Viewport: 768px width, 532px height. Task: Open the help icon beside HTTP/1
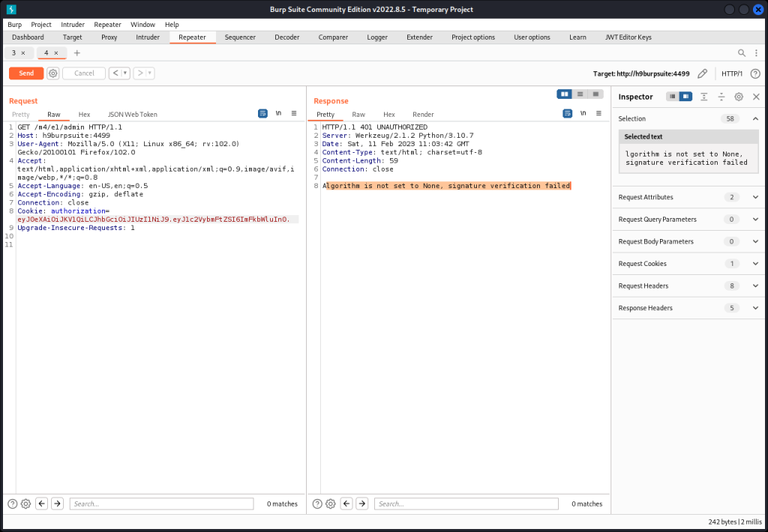[x=755, y=74]
